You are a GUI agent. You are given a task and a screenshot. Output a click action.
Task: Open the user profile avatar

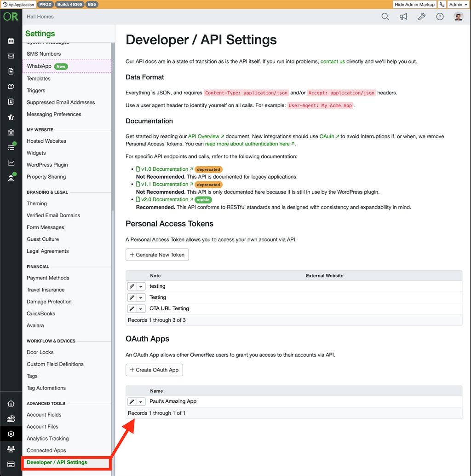click(458, 17)
